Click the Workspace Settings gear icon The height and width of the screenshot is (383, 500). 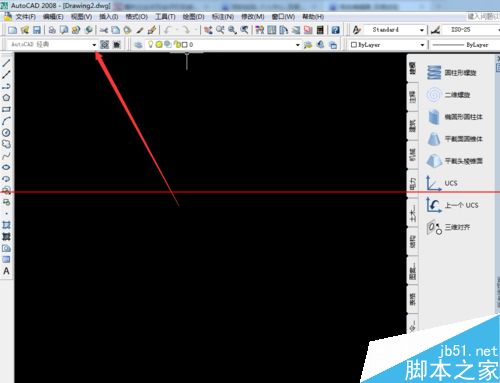click(105, 45)
